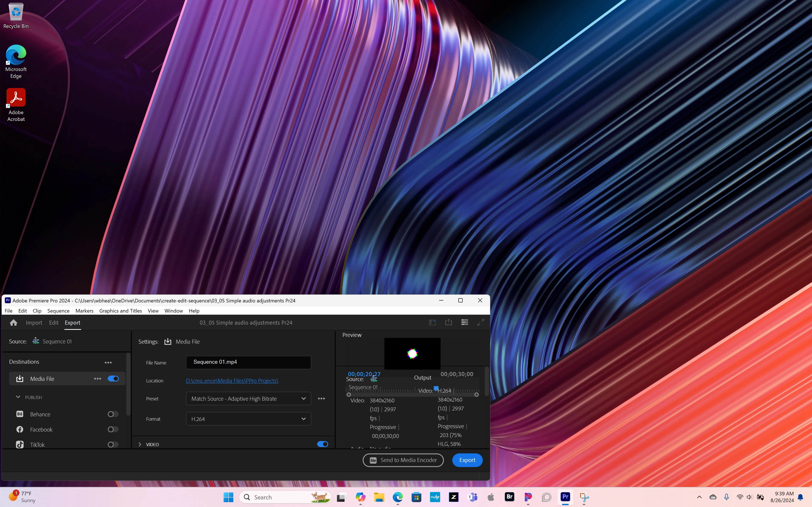Turn on the Facebook publish toggle

pyautogui.click(x=113, y=429)
